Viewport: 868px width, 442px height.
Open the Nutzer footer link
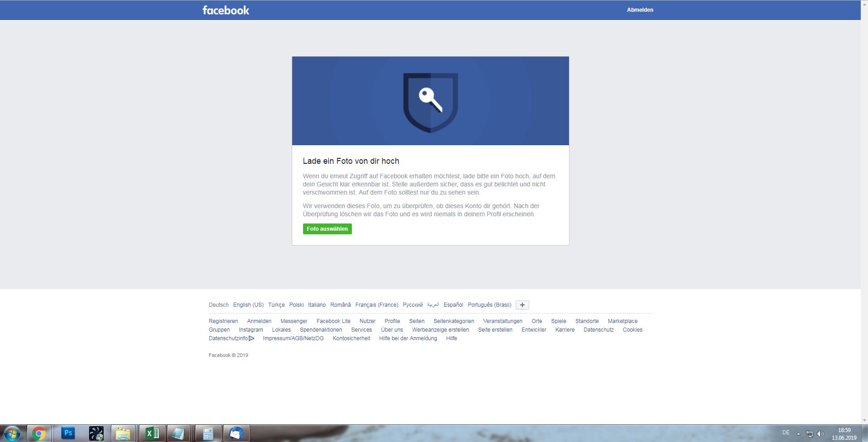coord(367,321)
